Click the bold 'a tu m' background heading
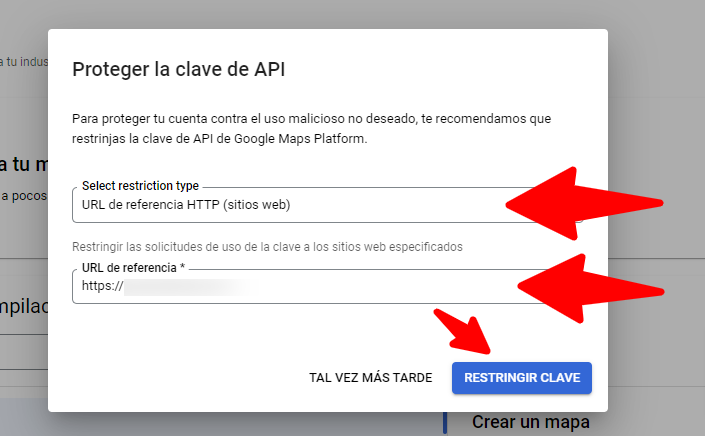 coord(22,164)
